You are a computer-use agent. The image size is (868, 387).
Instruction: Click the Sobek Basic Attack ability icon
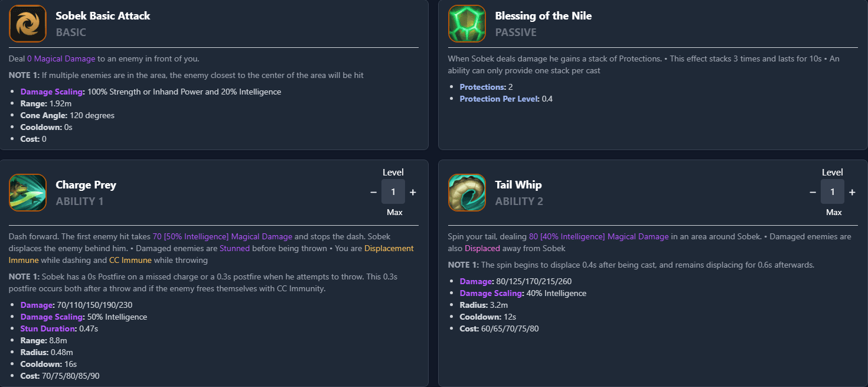28,24
